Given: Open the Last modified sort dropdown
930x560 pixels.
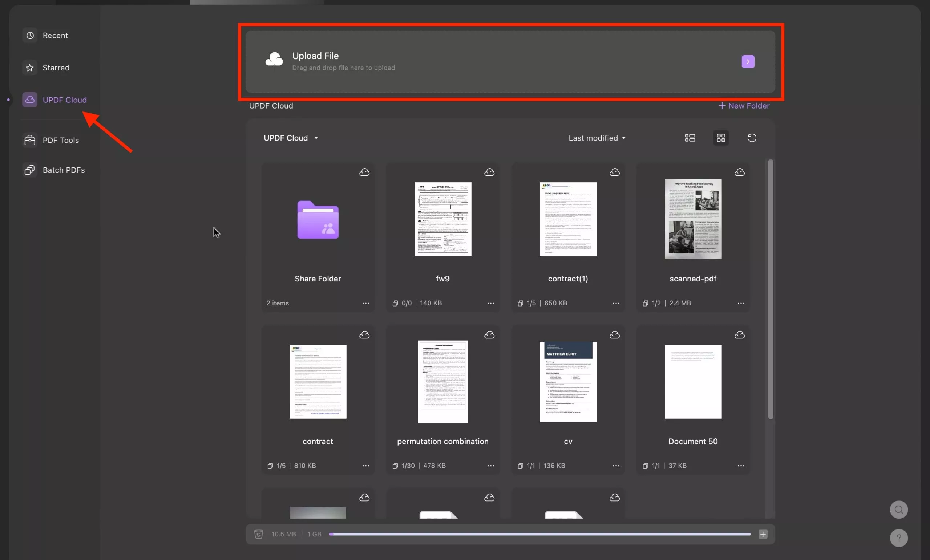Looking at the screenshot, I should pos(597,138).
